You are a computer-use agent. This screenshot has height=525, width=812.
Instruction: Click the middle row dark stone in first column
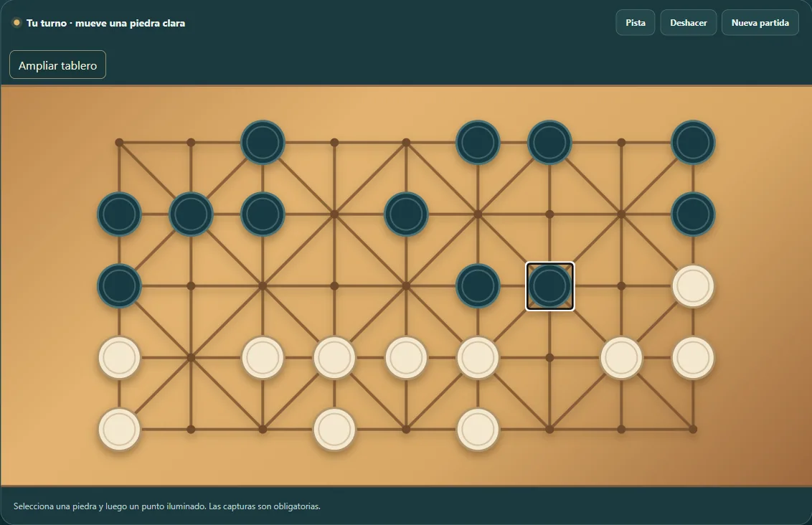pyautogui.click(x=119, y=285)
